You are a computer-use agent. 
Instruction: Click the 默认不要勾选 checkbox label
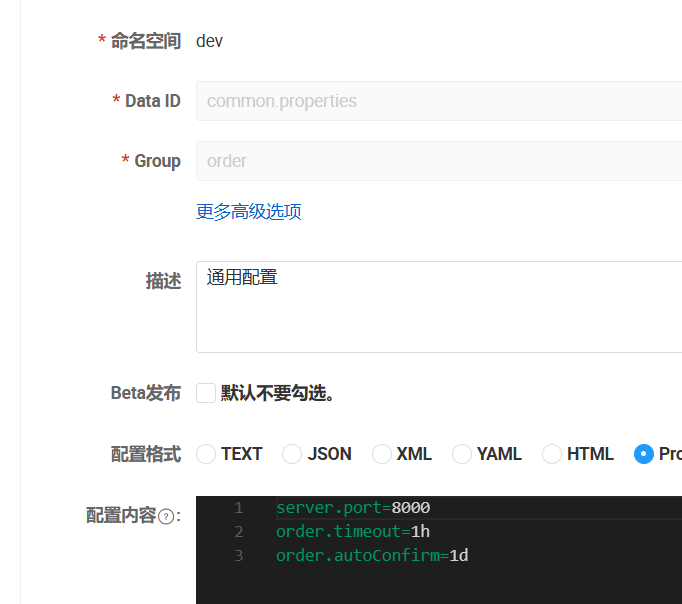tap(277, 394)
